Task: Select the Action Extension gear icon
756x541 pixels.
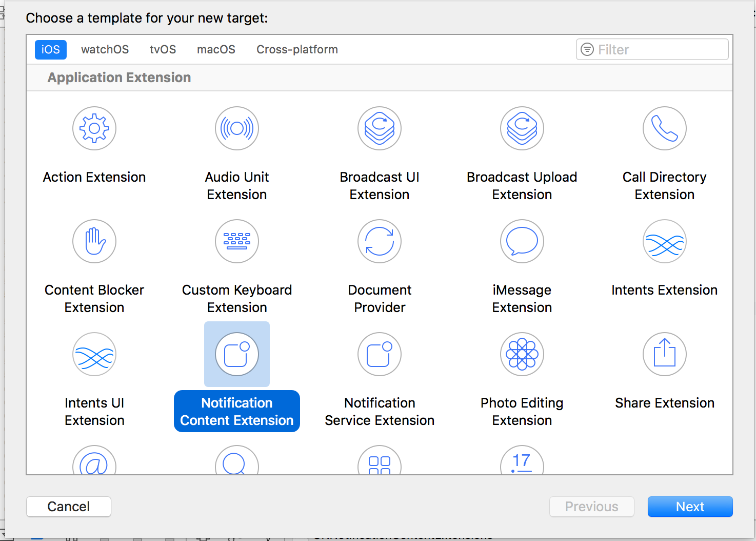Action: (x=94, y=128)
